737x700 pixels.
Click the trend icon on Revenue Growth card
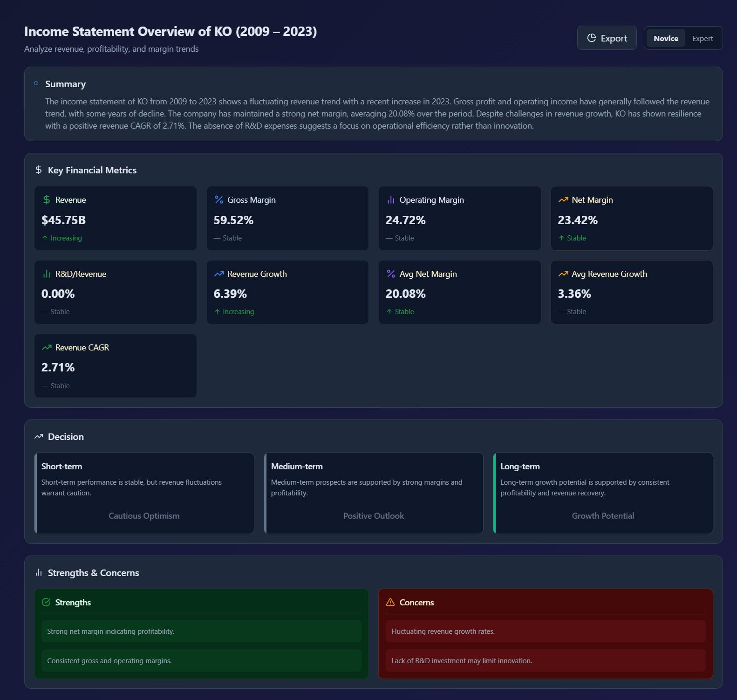click(218, 274)
